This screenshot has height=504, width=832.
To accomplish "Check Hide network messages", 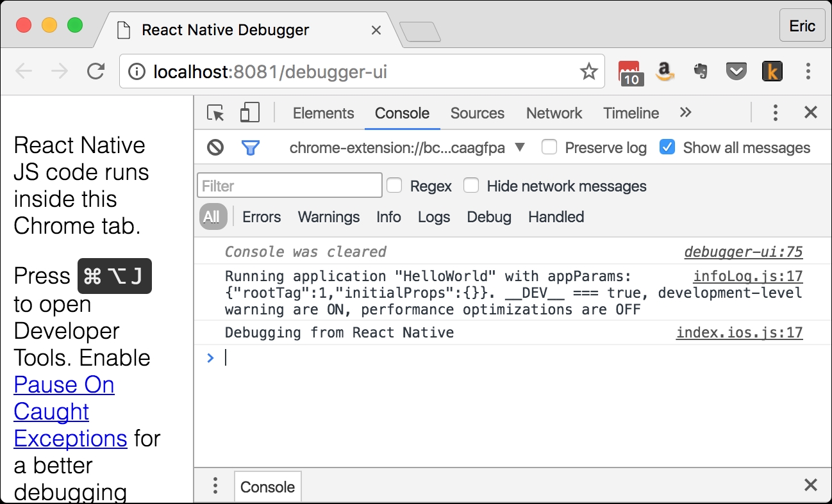I will tap(471, 186).
